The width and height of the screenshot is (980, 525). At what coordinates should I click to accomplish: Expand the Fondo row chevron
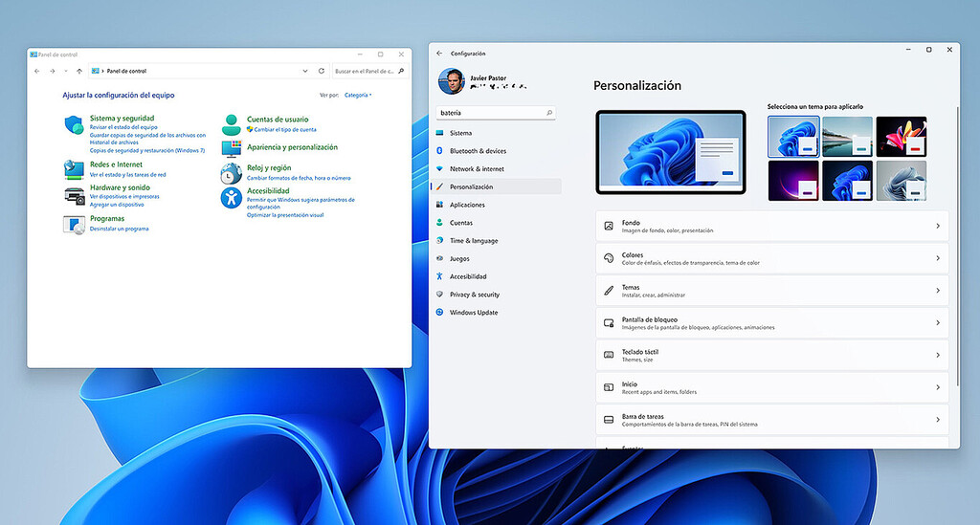coord(938,226)
